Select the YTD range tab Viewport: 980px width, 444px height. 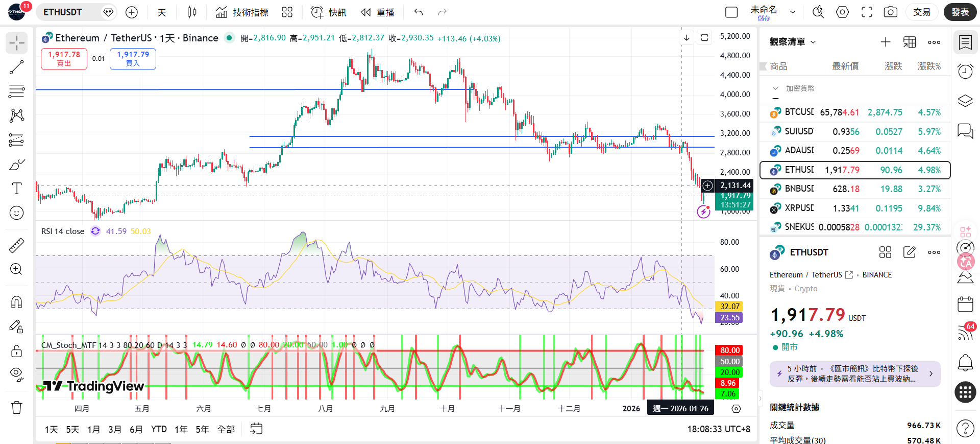pos(159,430)
